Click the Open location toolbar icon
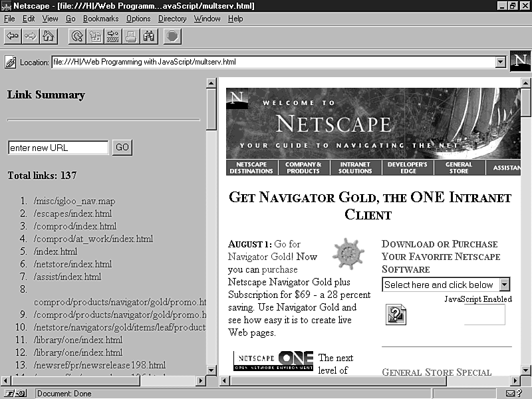This screenshot has height=399, width=532. pos(113,36)
